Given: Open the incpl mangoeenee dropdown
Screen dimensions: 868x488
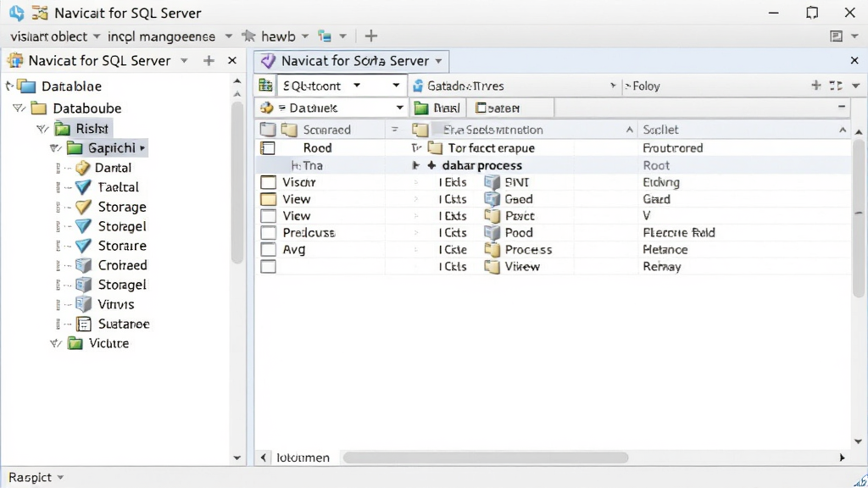Looking at the screenshot, I should pos(228,36).
